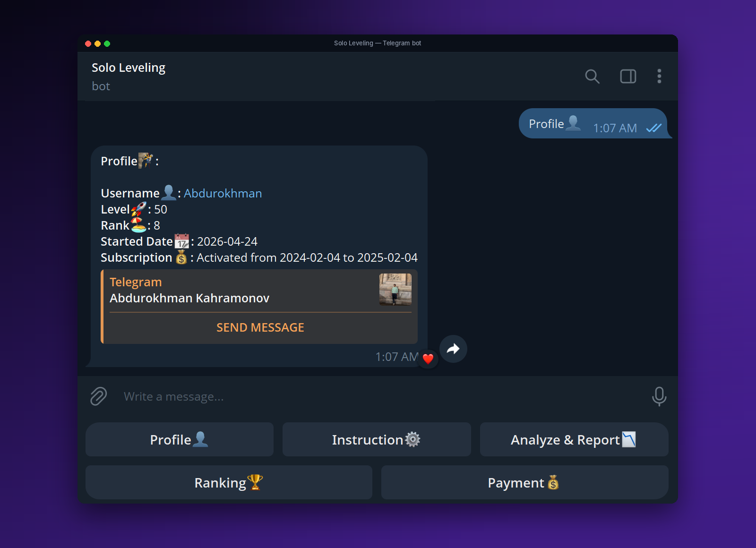Click the bot status label under the title
756x548 pixels.
coord(101,86)
